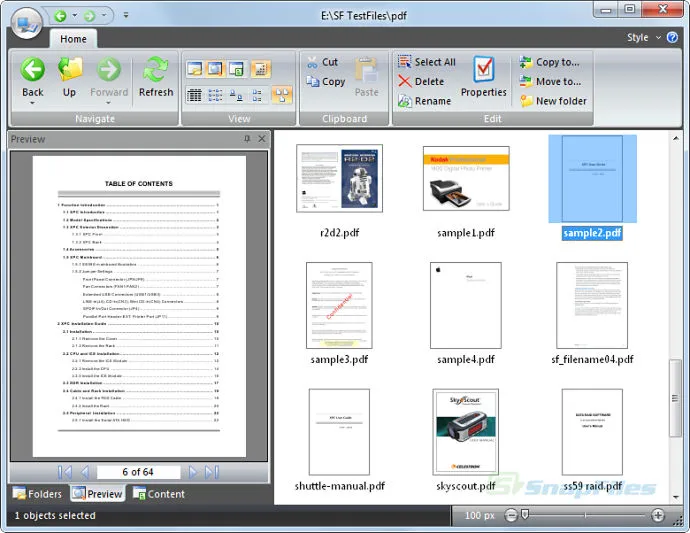Close the Preview panel
Image resolution: width=690 pixels, height=533 pixels.
coord(262,139)
